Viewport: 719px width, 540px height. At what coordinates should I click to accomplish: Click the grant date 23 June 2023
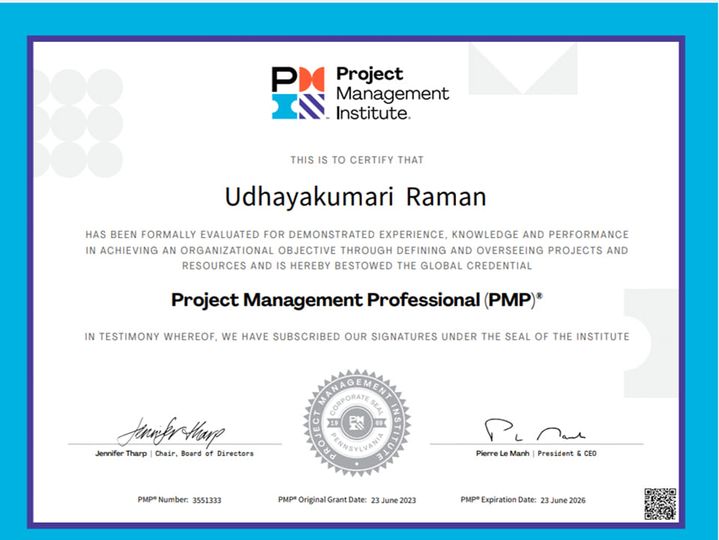click(393, 500)
